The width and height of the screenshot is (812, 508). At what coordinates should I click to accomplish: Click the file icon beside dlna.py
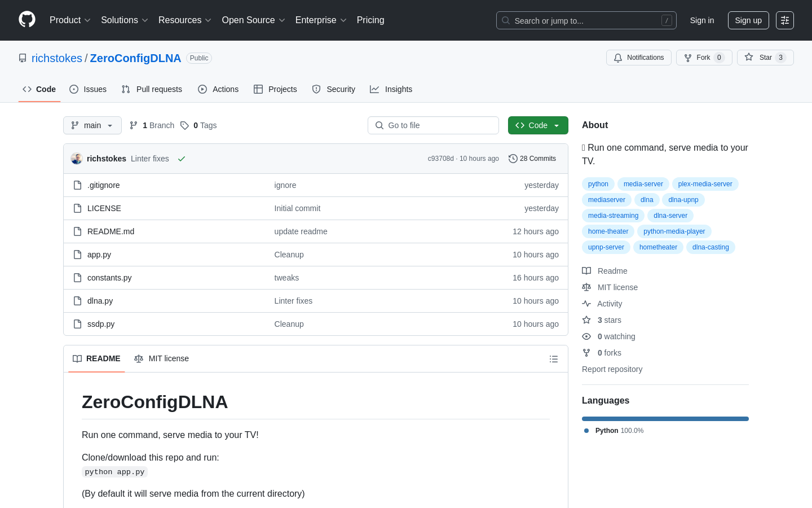[78, 301]
